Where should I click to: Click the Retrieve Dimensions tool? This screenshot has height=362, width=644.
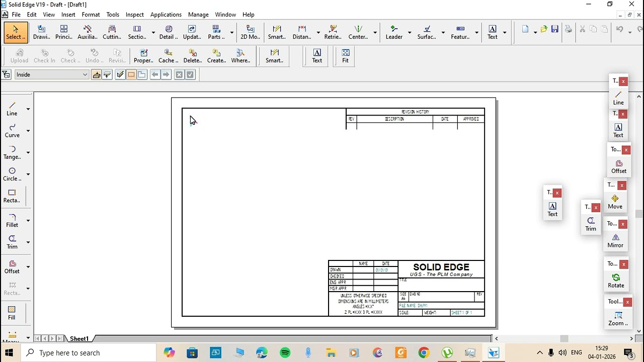(x=333, y=33)
